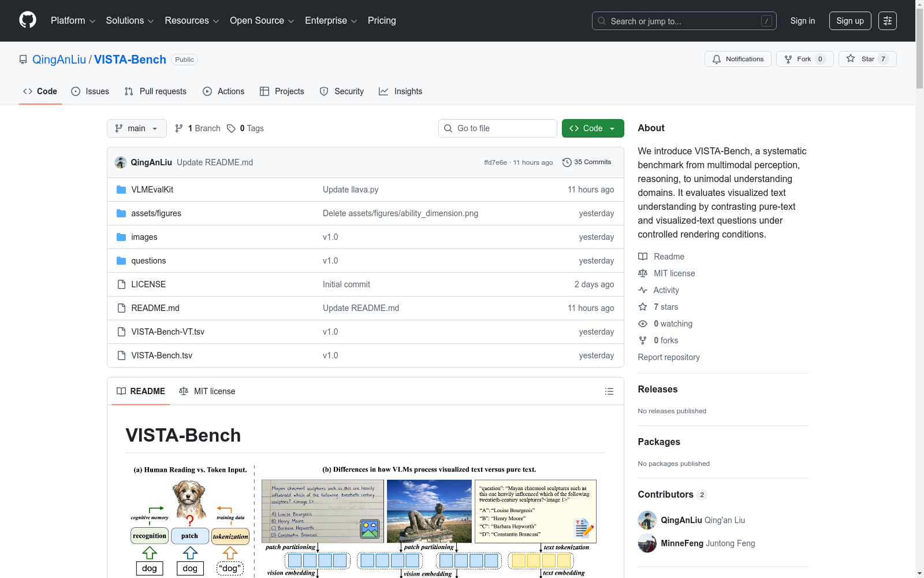The width and height of the screenshot is (924, 578).
Task: Switch to the Pull requests tab
Action: [155, 91]
